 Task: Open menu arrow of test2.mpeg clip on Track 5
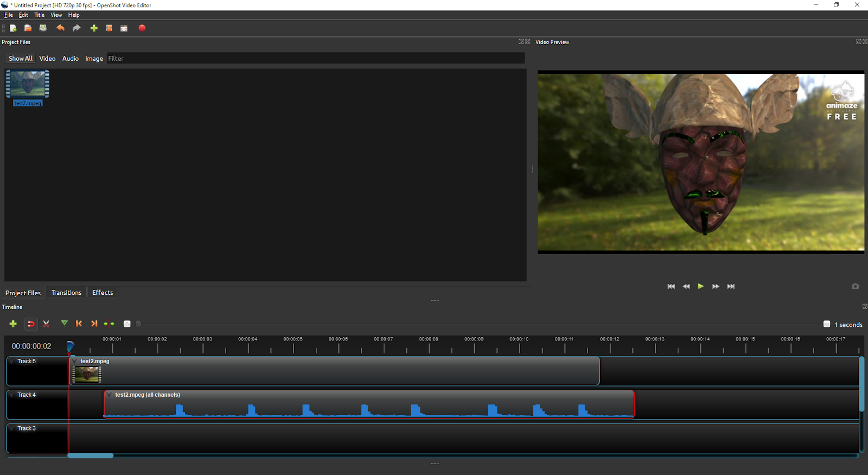[74, 361]
